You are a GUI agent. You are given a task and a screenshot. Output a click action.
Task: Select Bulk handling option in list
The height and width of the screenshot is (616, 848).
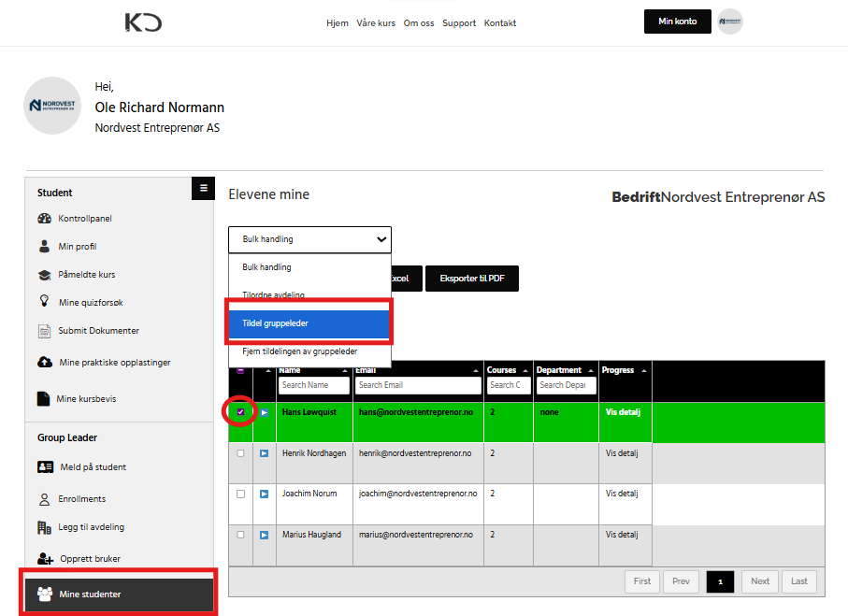309,267
